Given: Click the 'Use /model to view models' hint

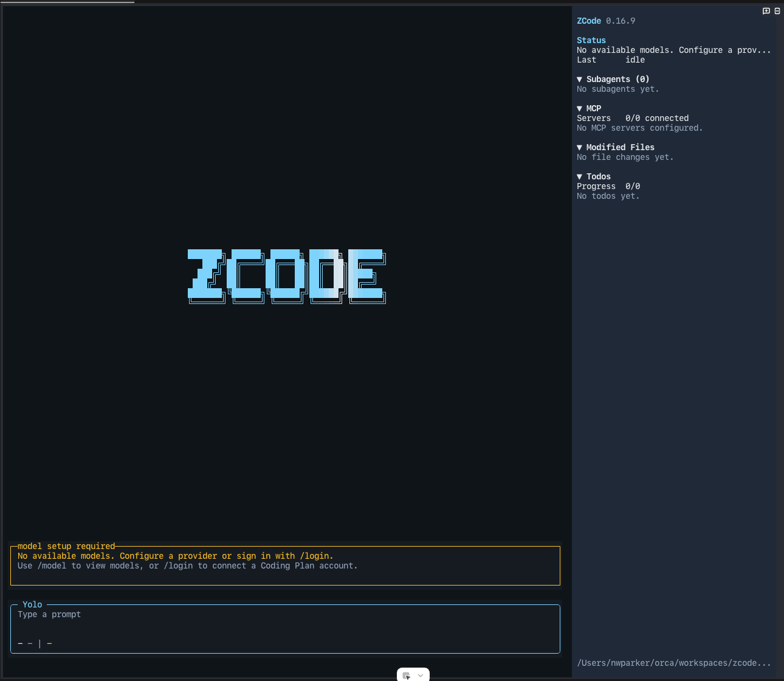Looking at the screenshot, I should pyautogui.click(x=188, y=565).
